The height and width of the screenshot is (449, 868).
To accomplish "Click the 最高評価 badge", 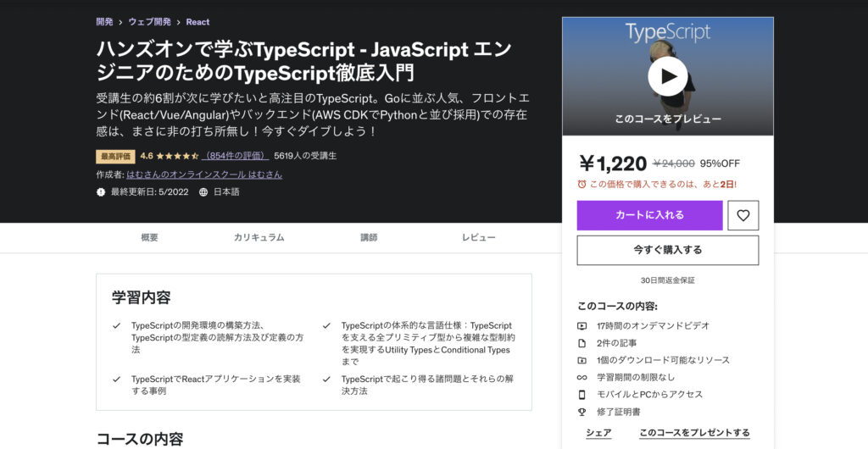I will 115,157.
